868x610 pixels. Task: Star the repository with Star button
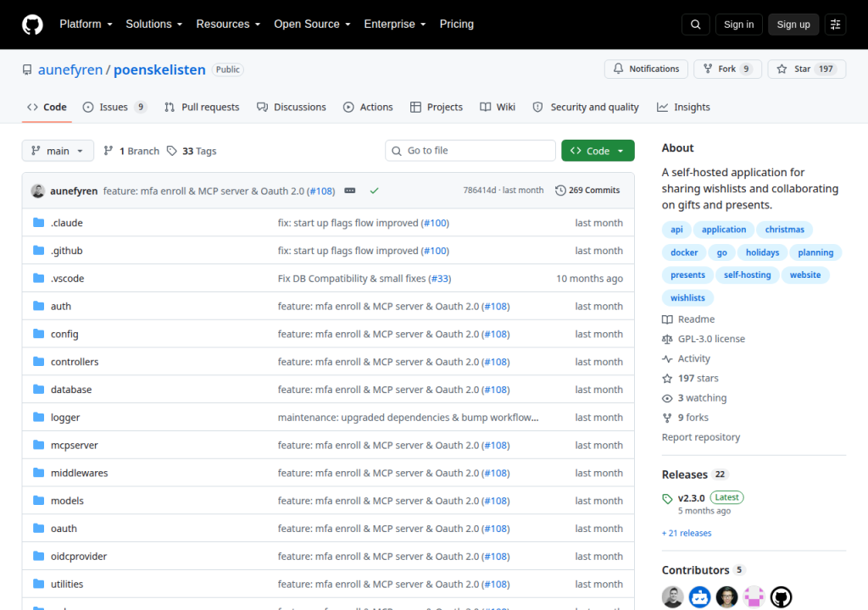click(x=807, y=69)
